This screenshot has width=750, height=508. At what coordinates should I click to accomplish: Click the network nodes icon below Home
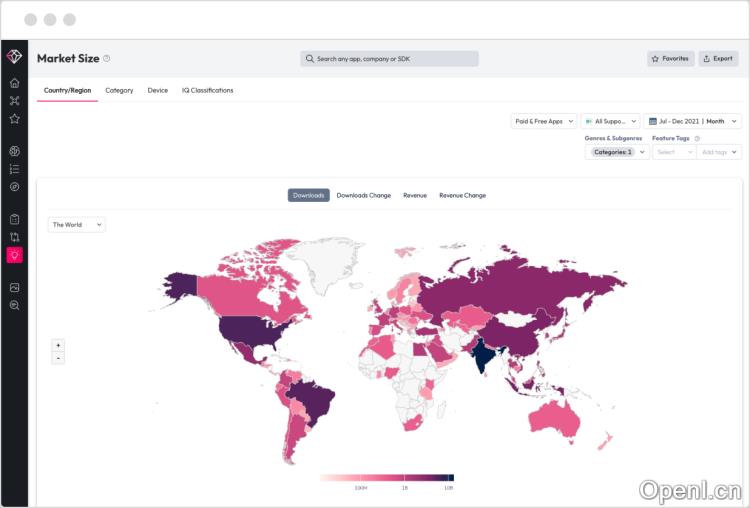[x=14, y=100]
